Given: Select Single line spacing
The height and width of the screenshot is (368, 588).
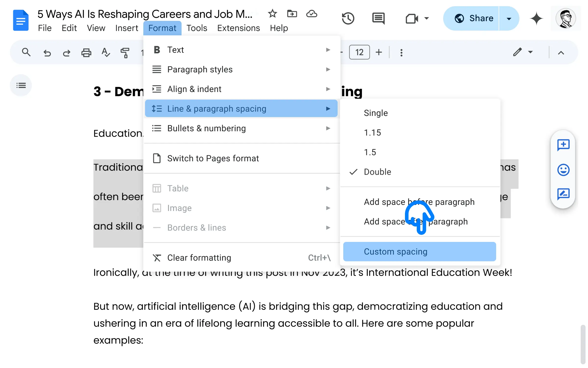Looking at the screenshot, I should (420, 113).
